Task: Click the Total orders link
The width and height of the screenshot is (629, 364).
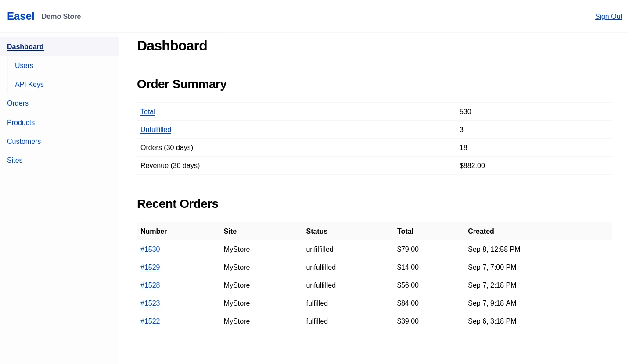Action: (x=148, y=112)
